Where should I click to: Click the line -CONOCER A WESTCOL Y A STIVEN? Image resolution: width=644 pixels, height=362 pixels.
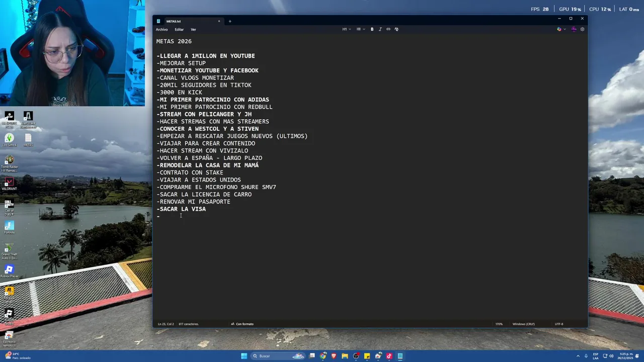tap(207, 129)
